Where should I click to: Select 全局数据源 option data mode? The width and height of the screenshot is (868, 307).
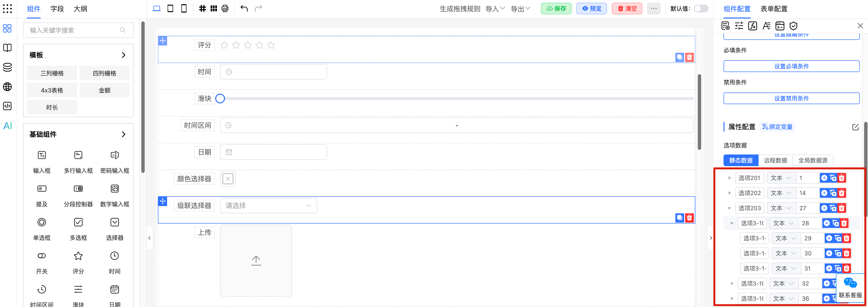tap(813, 160)
